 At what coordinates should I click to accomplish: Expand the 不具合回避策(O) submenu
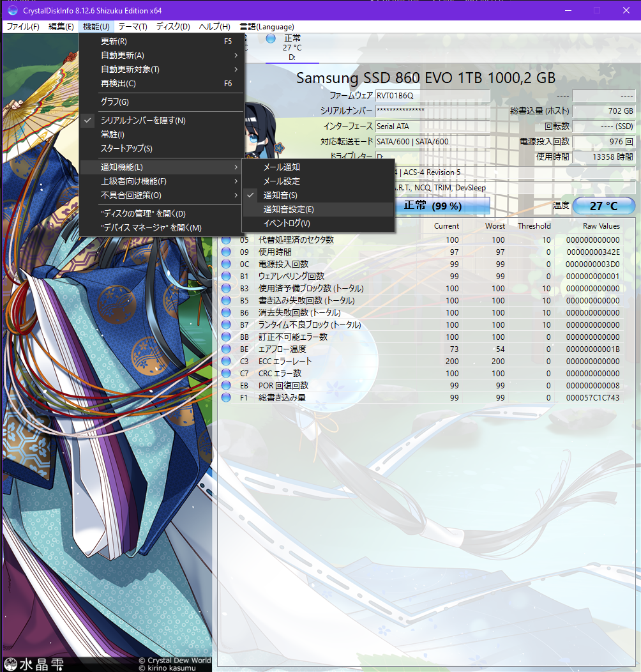click(162, 195)
